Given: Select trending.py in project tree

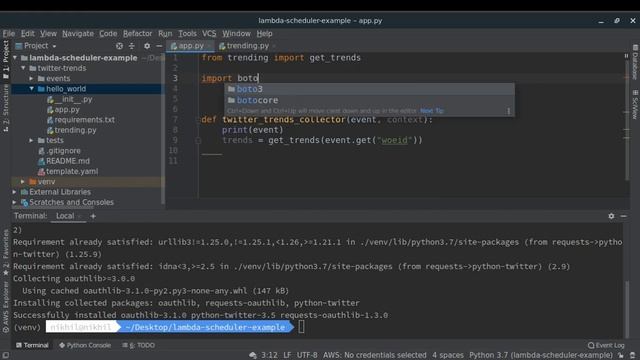Looking at the screenshot, I should pos(72,130).
